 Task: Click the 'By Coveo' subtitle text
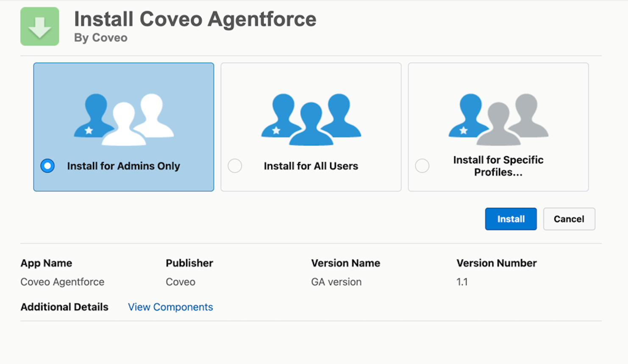[101, 38]
